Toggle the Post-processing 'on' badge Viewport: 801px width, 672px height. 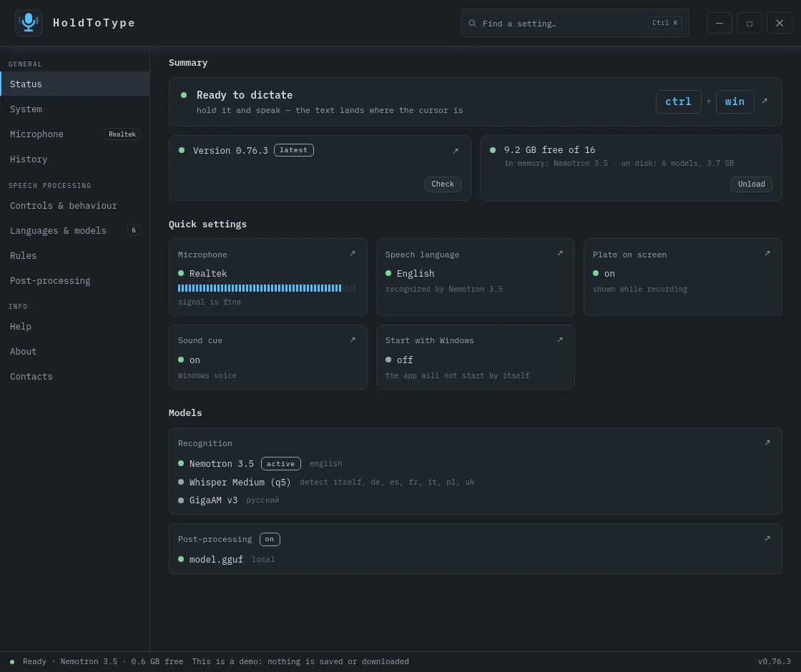[270, 539]
